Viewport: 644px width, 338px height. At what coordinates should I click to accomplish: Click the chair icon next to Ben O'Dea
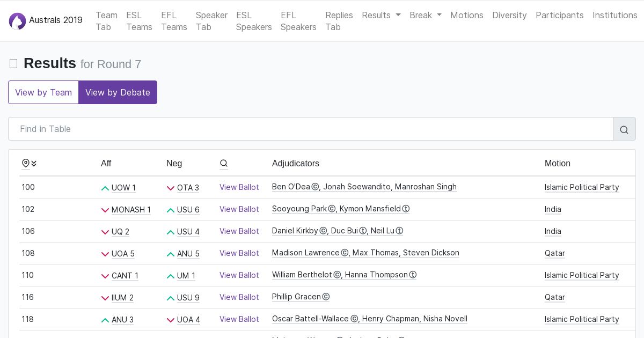(x=316, y=187)
